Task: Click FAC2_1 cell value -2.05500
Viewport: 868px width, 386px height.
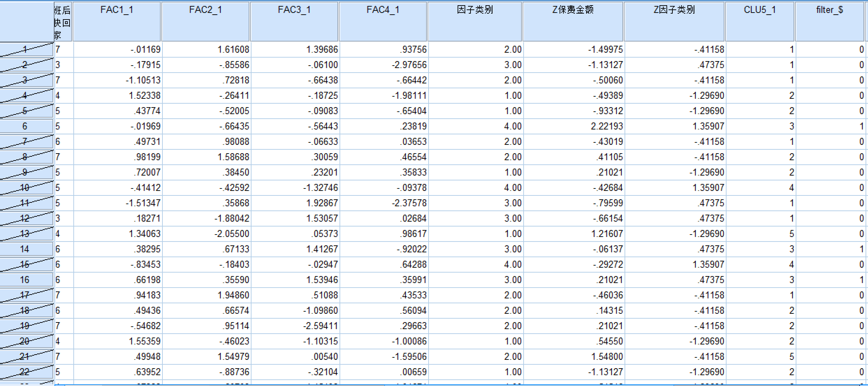Action: point(206,234)
